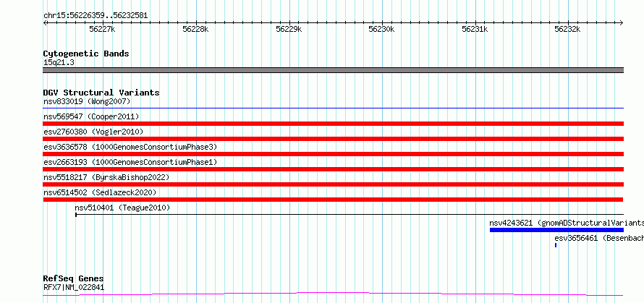
Task: Open the esv3636578 (1000GenomesConsortiumPhase3) label
Action: [130, 147]
